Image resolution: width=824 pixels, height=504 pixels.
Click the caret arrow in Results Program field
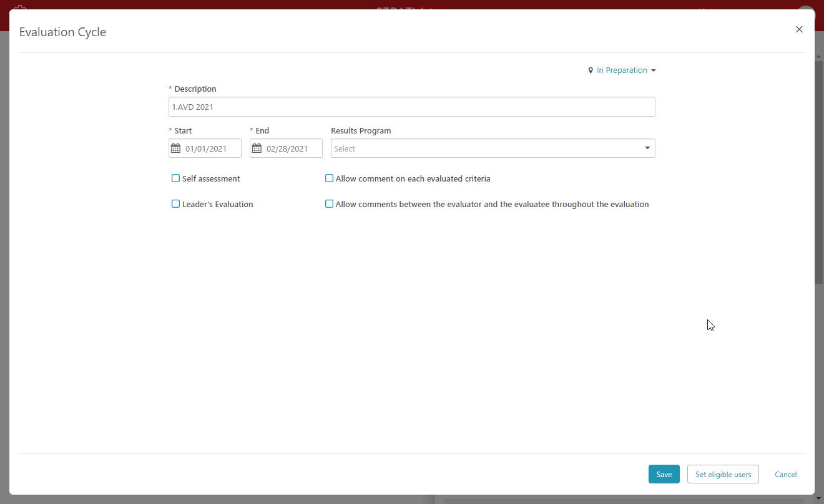click(647, 148)
